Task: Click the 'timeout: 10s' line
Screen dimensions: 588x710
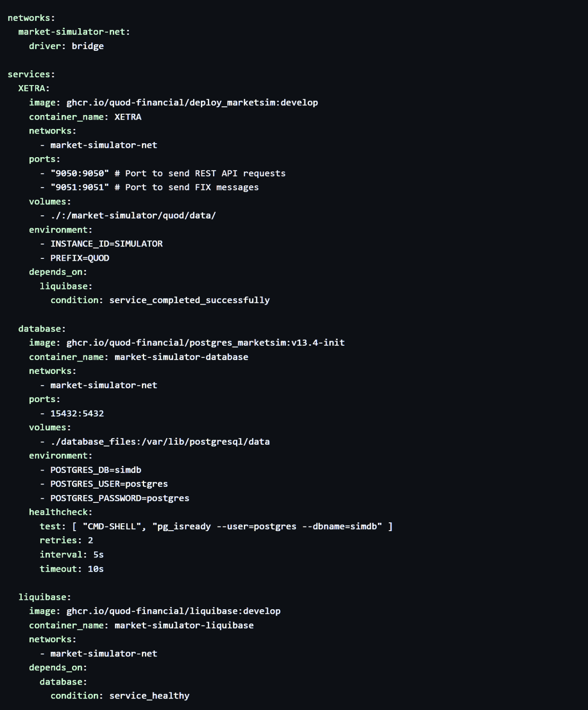Action: pyautogui.click(x=72, y=569)
